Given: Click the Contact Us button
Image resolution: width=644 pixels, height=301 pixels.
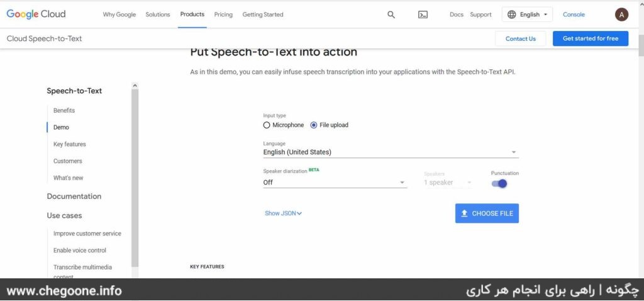Looking at the screenshot, I should pyautogui.click(x=520, y=38).
